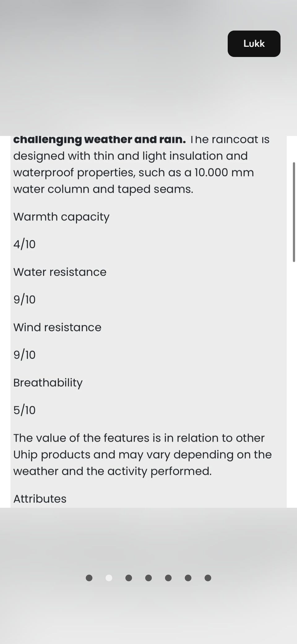Click the Water resistance heading
This screenshot has height=644, width=297.
pos(60,272)
